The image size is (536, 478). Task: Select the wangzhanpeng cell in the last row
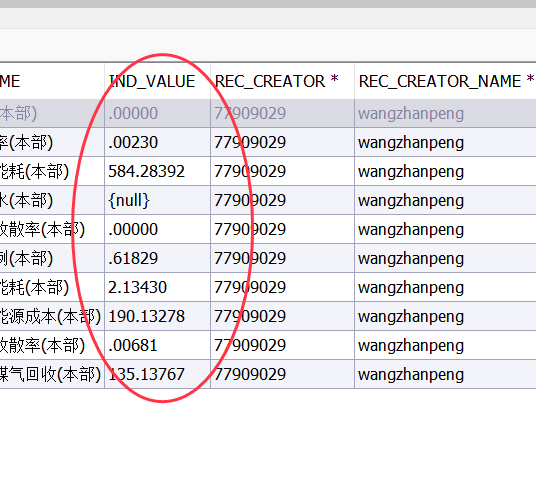coord(445,374)
